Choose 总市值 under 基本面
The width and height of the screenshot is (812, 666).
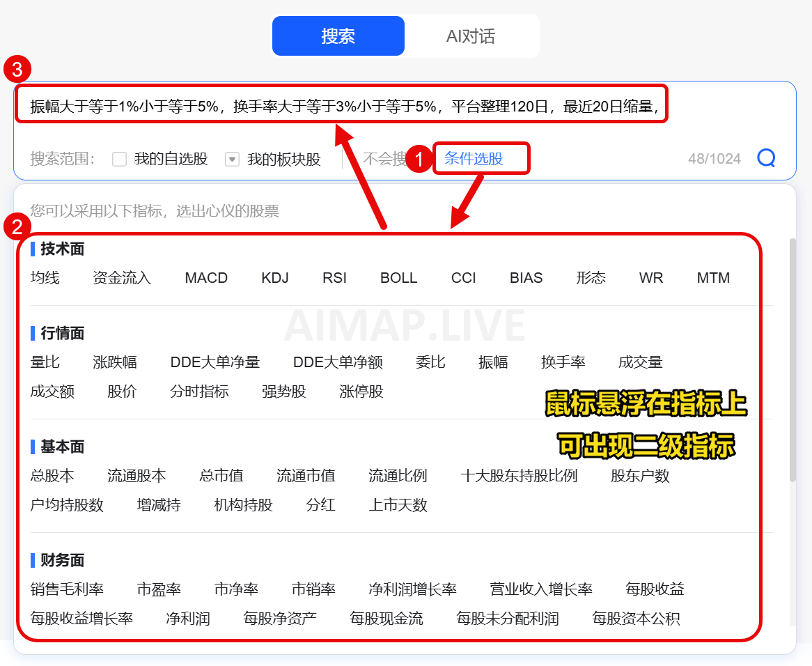(x=221, y=476)
